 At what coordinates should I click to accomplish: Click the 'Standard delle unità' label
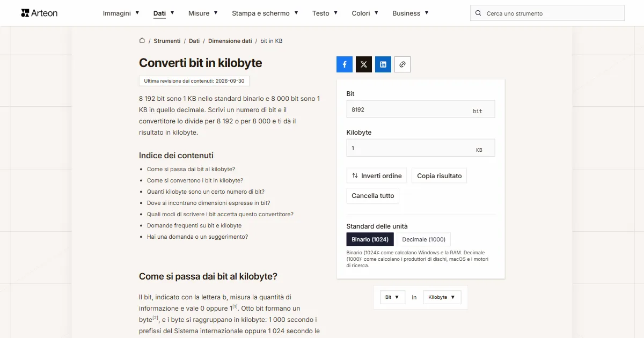pos(377,226)
